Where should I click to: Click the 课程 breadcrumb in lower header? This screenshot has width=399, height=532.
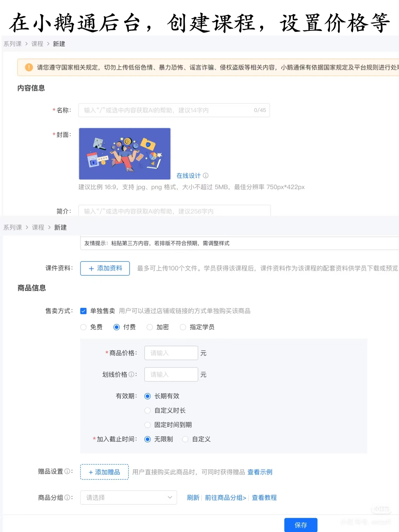pyautogui.click(x=38, y=227)
